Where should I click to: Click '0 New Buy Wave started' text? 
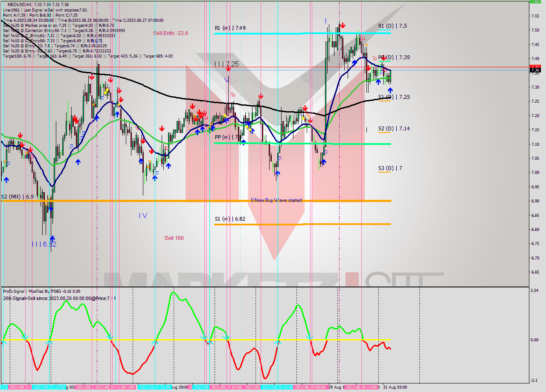click(x=276, y=200)
